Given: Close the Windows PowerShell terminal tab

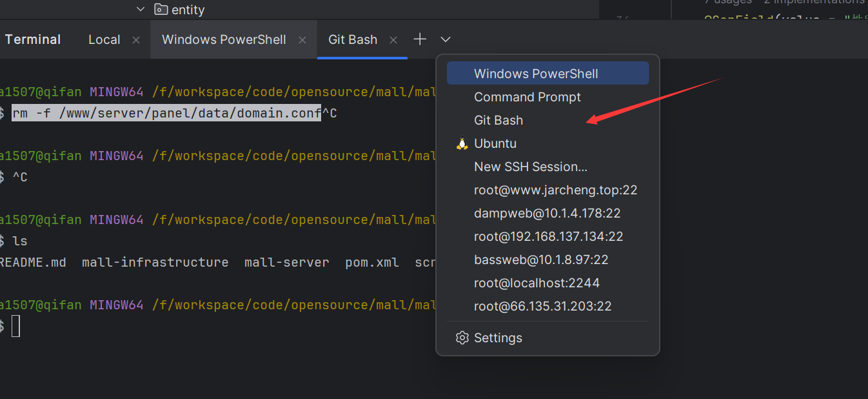Looking at the screenshot, I should [302, 39].
